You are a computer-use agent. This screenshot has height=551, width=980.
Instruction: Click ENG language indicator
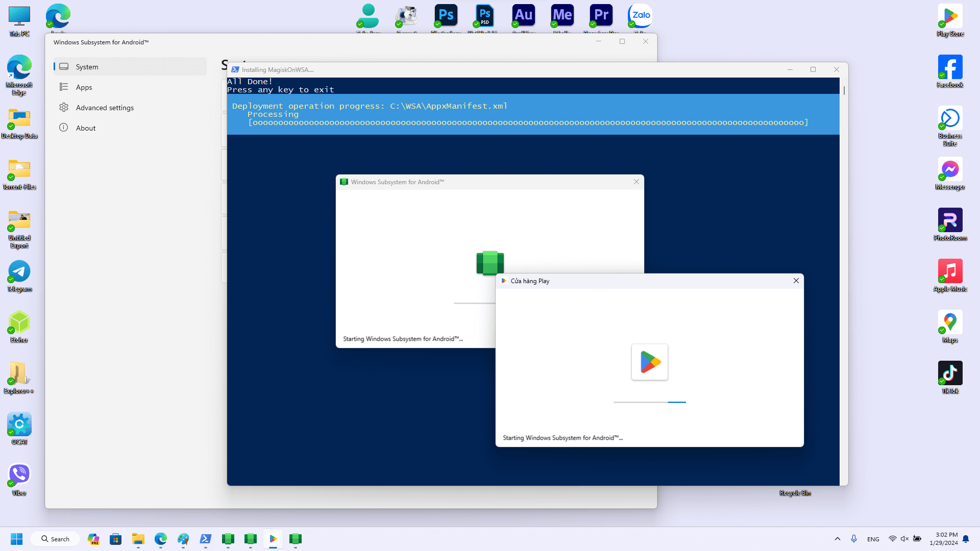point(873,539)
